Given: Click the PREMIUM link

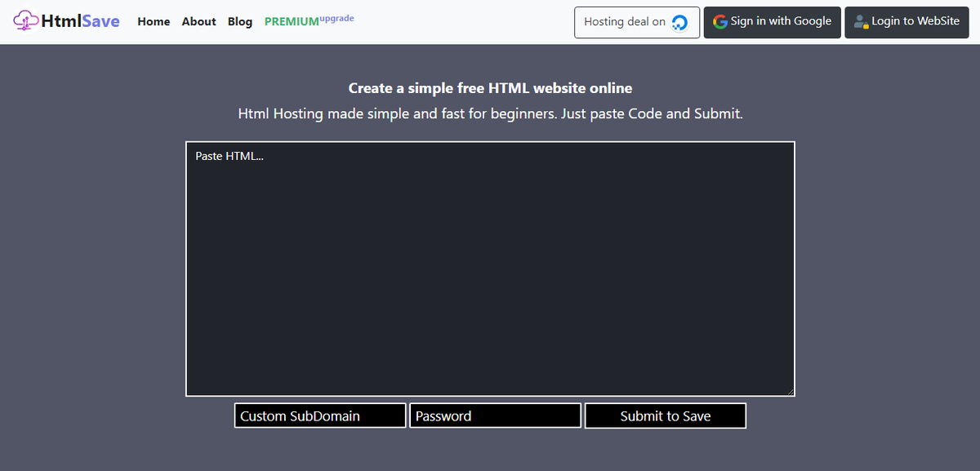Looking at the screenshot, I should point(291,21).
